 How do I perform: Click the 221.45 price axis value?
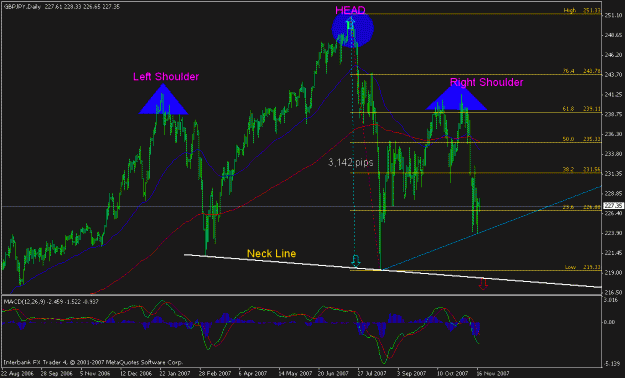(613, 253)
